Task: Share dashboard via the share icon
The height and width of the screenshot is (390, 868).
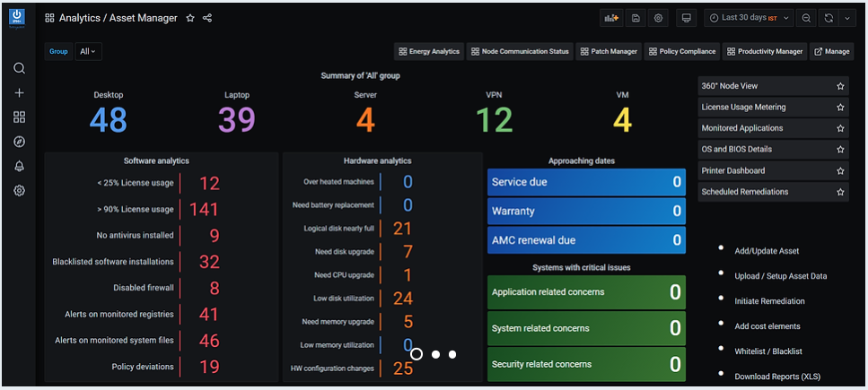Action: pos(207,18)
